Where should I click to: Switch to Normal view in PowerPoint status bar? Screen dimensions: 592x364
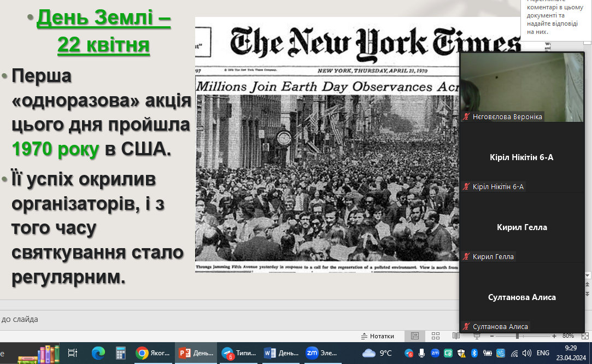tap(415, 336)
